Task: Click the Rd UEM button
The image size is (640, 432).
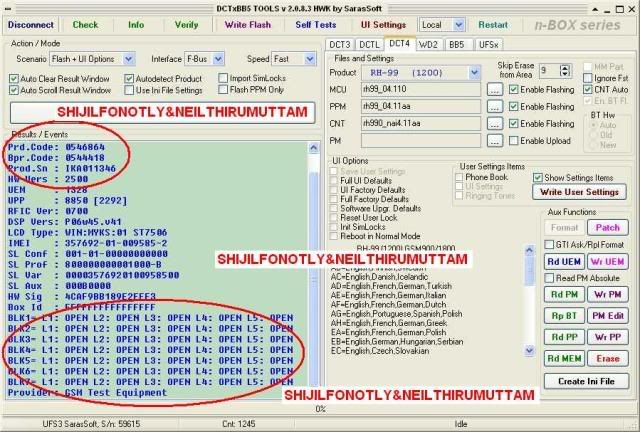Action: [564, 262]
